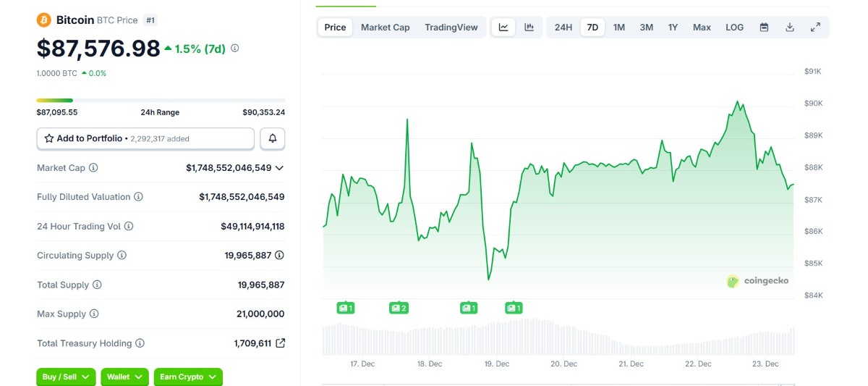The width and height of the screenshot is (868, 386).
Task: Click the 1.0000 BTC text
Action: point(57,73)
